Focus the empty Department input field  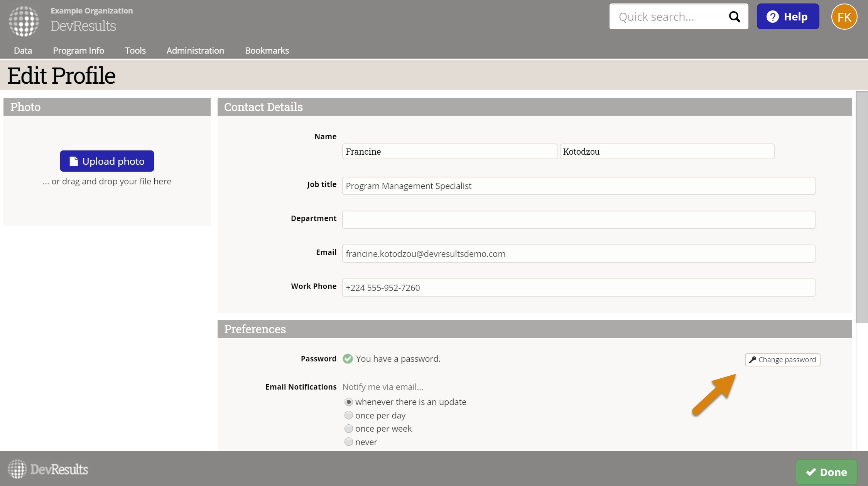pyautogui.click(x=578, y=219)
